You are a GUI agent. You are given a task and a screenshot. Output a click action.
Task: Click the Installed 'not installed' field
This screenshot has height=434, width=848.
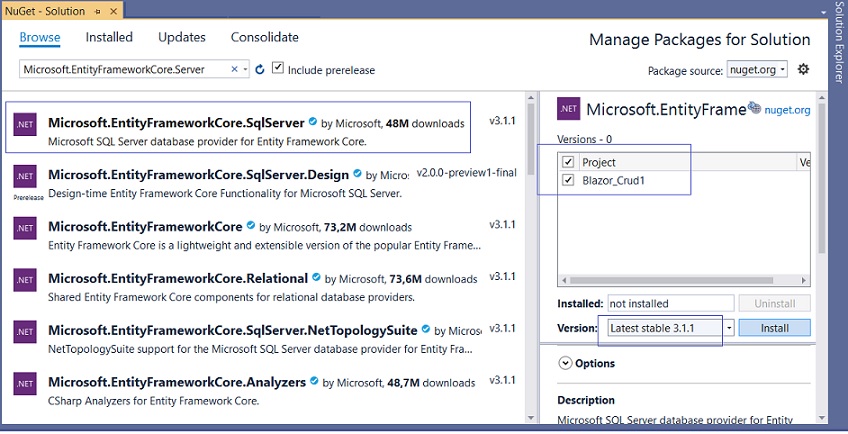[671, 304]
